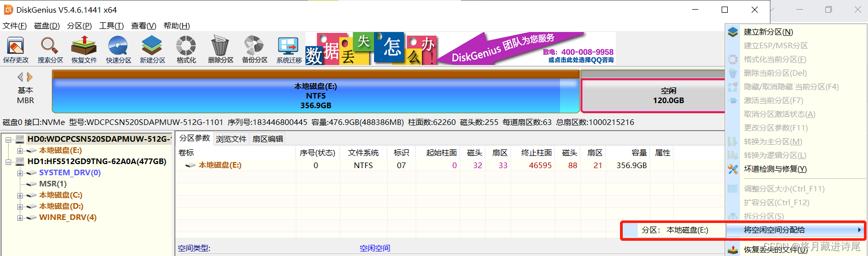Switch to the 扇区编辑 tab
Screen dimensions: 868x256
click(268, 139)
